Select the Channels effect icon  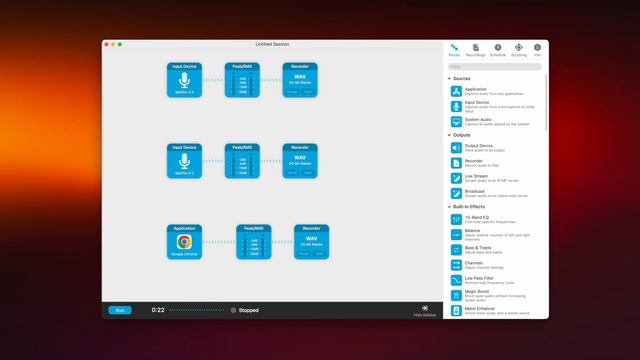[x=456, y=265]
